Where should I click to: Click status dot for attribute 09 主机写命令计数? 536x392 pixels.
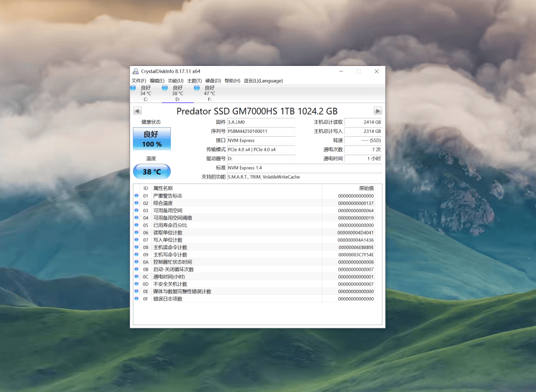coord(136,254)
